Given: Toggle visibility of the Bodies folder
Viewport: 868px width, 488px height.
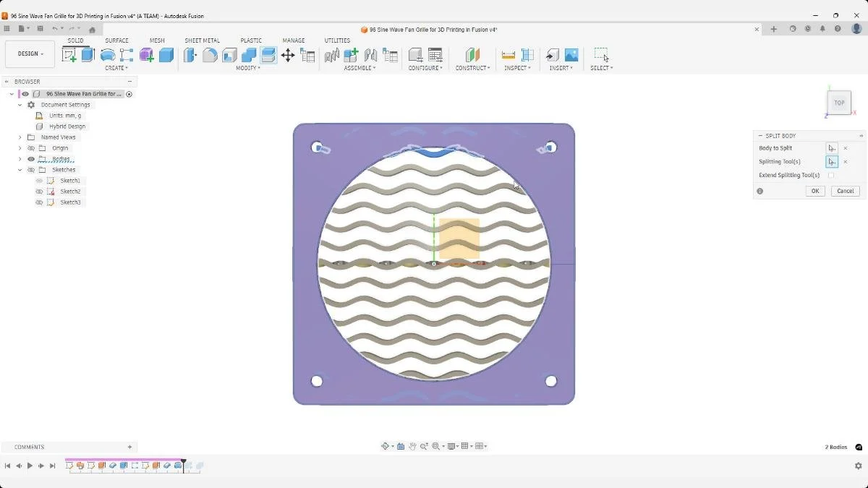Looking at the screenshot, I should tap(30, 158).
